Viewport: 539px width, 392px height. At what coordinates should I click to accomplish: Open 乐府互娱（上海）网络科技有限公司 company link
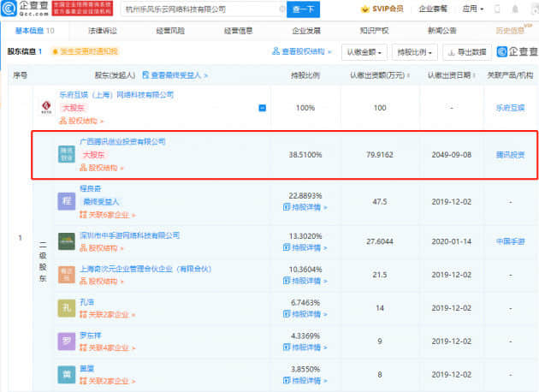pyautogui.click(x=116, y=94)
